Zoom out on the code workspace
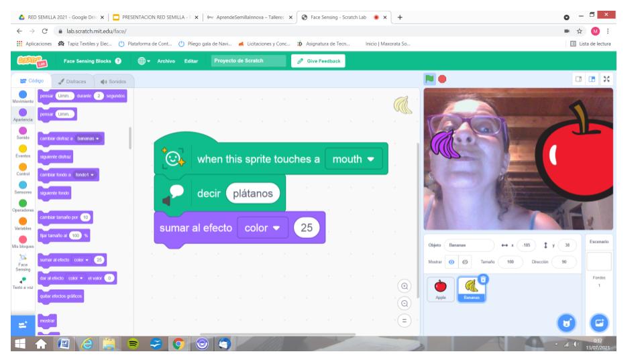Screen dimensions: 644x362 (x=404, y=303)
